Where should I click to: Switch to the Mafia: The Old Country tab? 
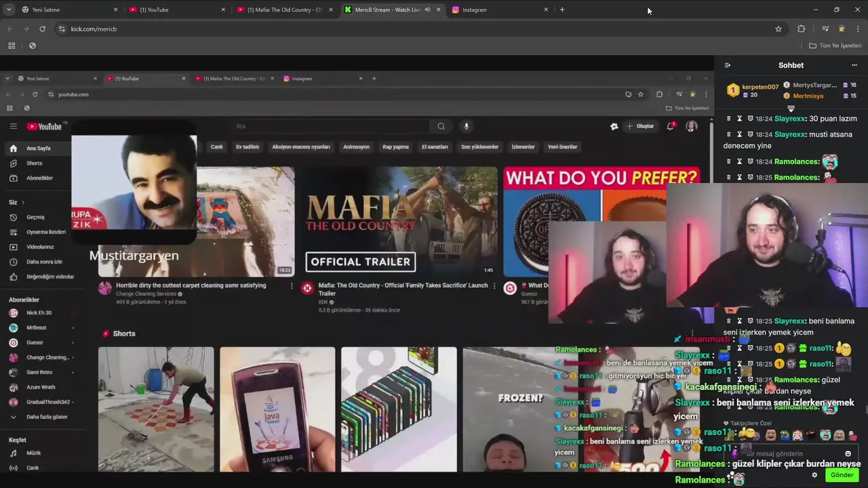(283, 9)
